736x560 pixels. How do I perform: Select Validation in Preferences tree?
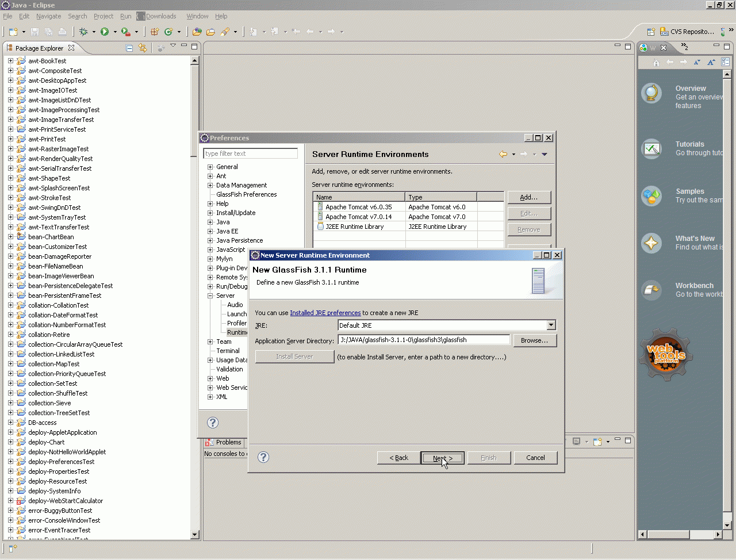click(229, 369)
